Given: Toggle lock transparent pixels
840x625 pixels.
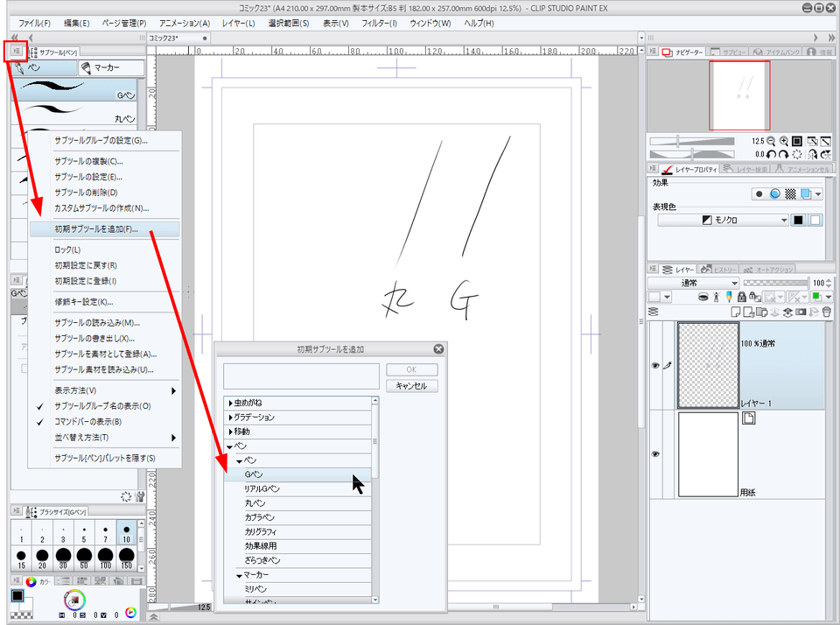Looking at the screenshot, I should pos(755,297).
